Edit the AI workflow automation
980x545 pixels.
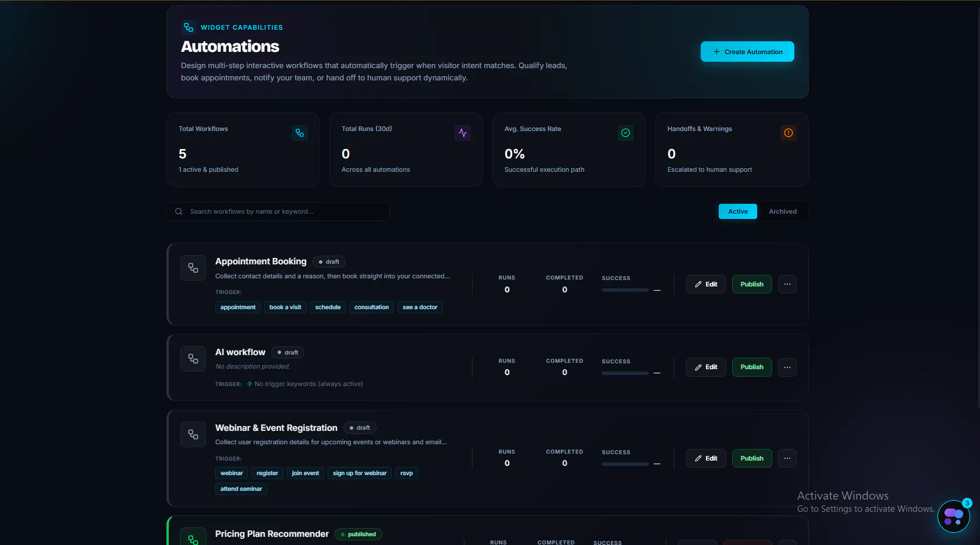pyautogui.click(x=706, y=367)
